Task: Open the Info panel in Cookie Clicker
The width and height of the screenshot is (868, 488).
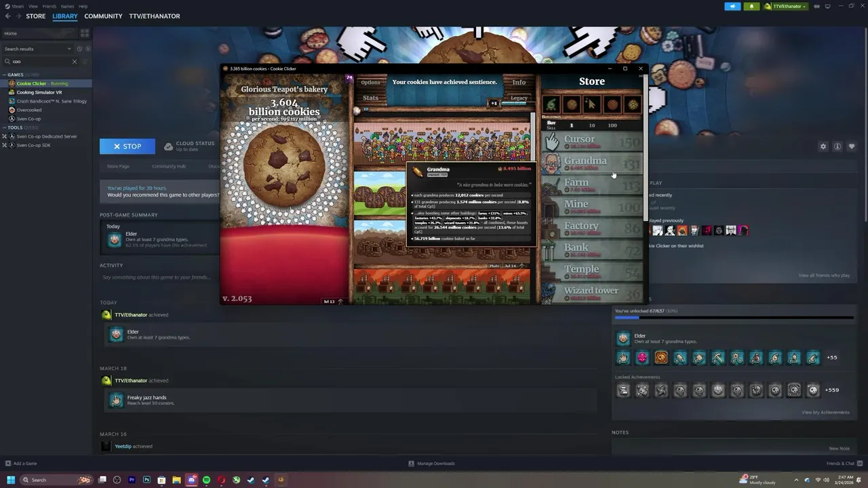Action: pos(519,82)
